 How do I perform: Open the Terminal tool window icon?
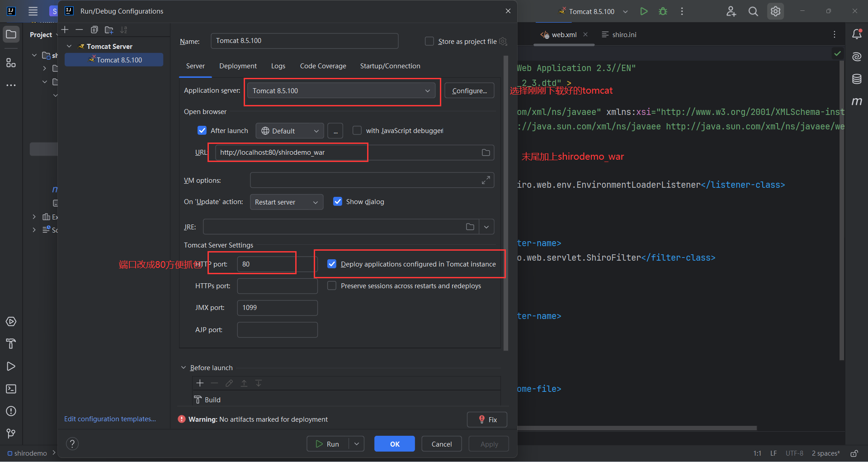pyautogui.click(x=11, y=389)
